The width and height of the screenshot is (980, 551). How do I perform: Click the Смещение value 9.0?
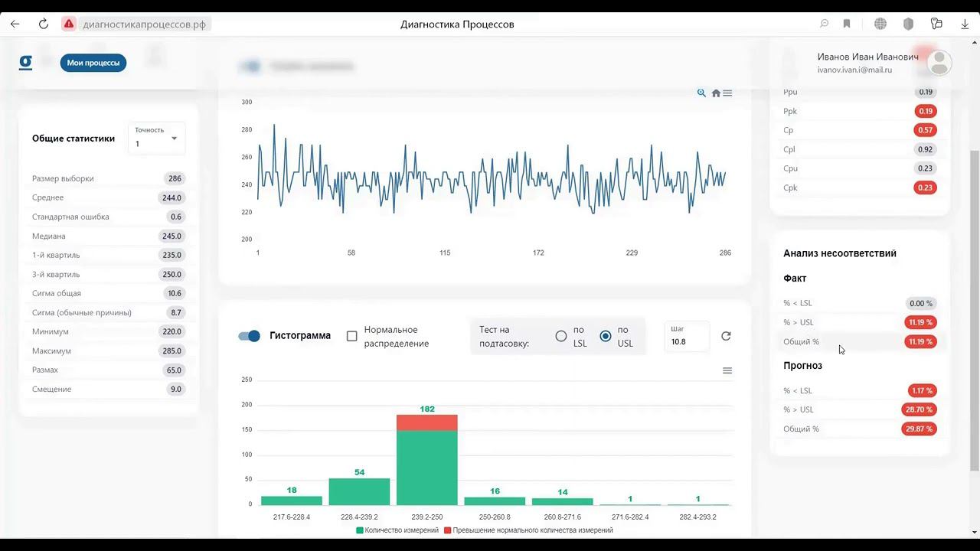pos(176,389)
